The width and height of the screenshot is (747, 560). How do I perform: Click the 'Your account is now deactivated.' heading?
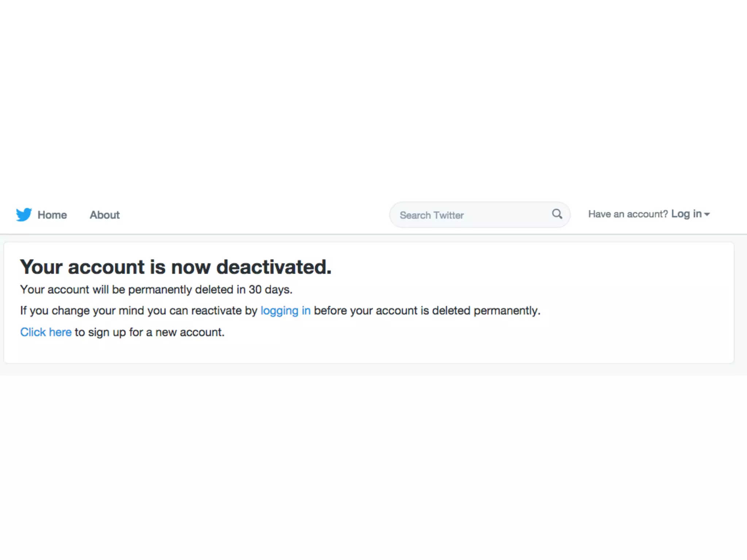175,267
